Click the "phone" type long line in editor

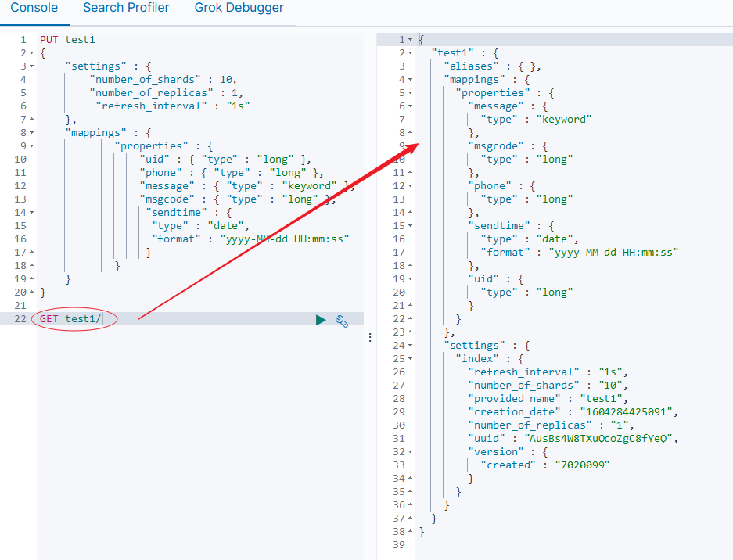232,173
